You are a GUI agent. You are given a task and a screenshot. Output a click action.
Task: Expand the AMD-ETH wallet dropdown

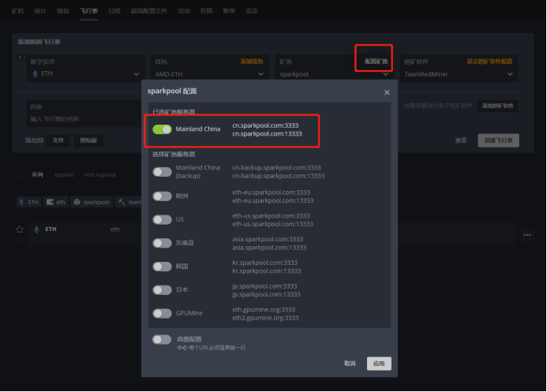click(209, 74)
